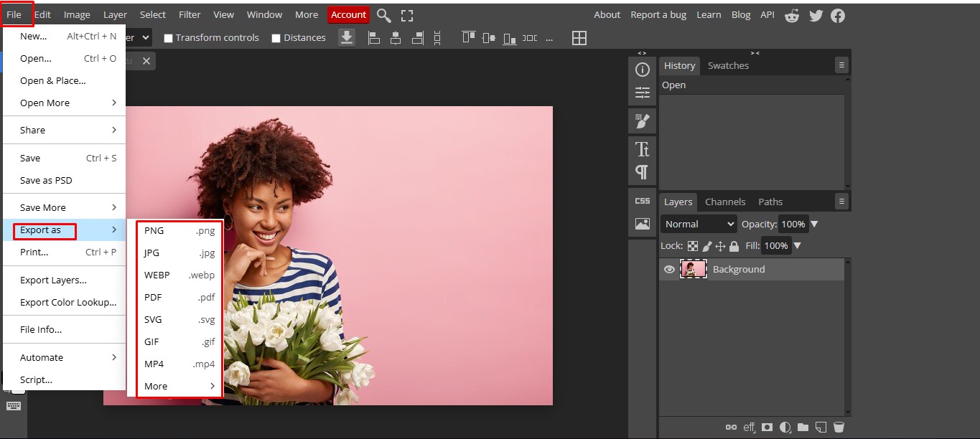980x439 pixels.
Task: Switch to the Swatches tab
Action: (727, 65)
